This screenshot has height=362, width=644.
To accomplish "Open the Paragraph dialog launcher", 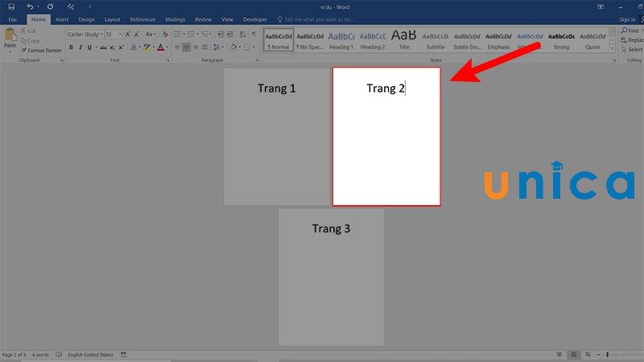I will coord(257,60).
